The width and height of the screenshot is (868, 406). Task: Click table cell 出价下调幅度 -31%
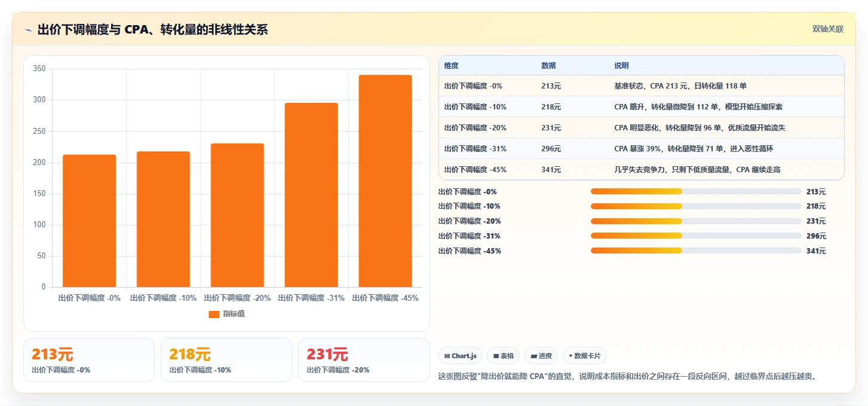476,149
